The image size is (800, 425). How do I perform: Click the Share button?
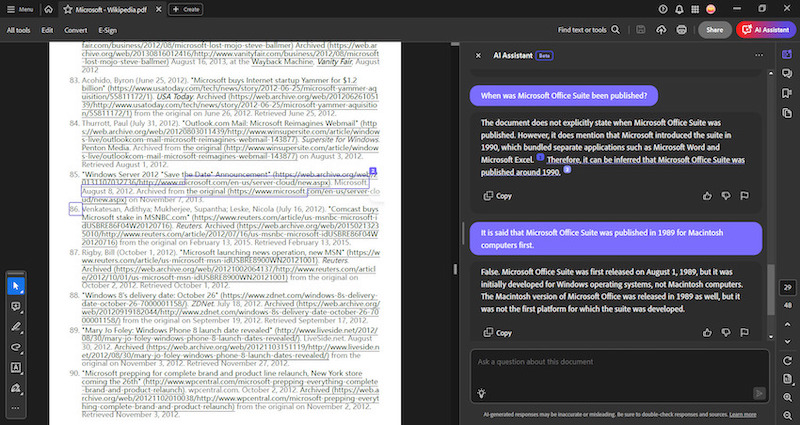[714, 30]
